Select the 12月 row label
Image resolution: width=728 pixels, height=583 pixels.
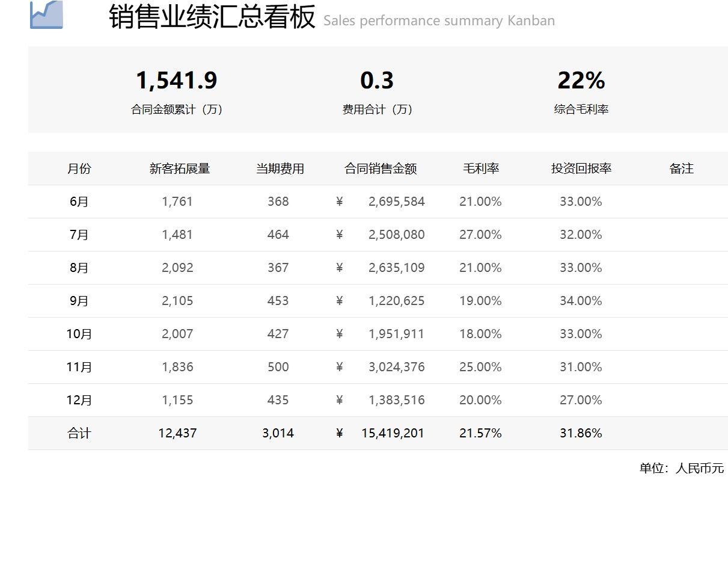pos(79,401)
